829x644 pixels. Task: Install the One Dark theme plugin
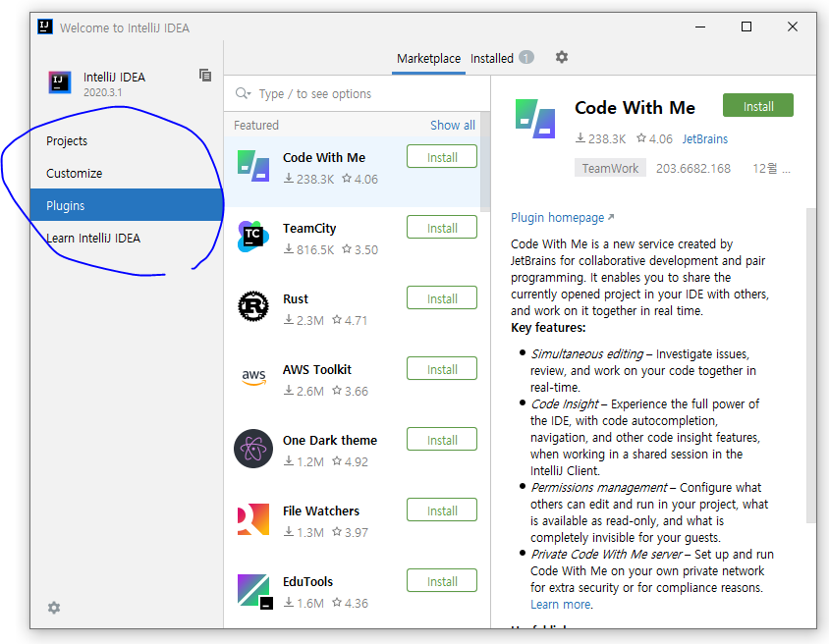tap(442, 440)
